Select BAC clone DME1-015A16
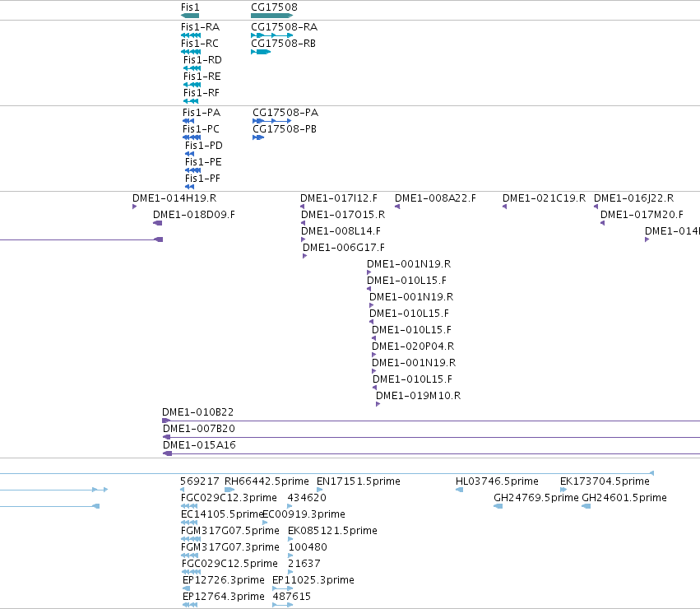The image size is (700, 609). pyautogui.click(x=199, y=445)
